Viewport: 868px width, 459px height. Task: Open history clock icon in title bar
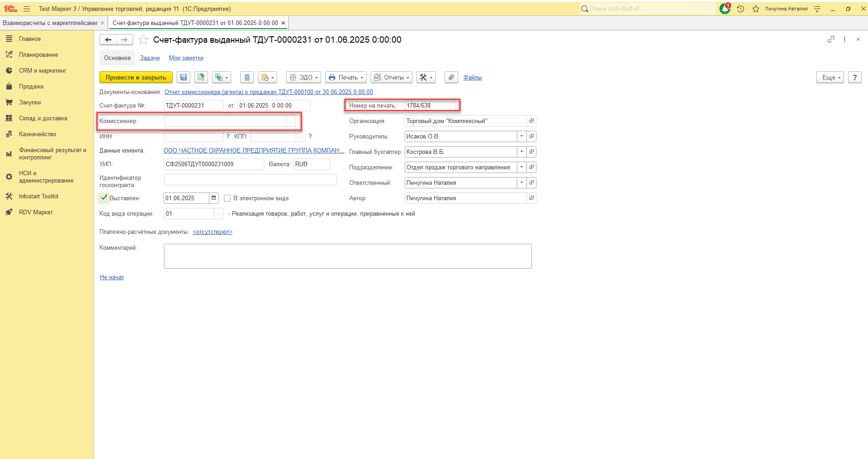point(740,9)
